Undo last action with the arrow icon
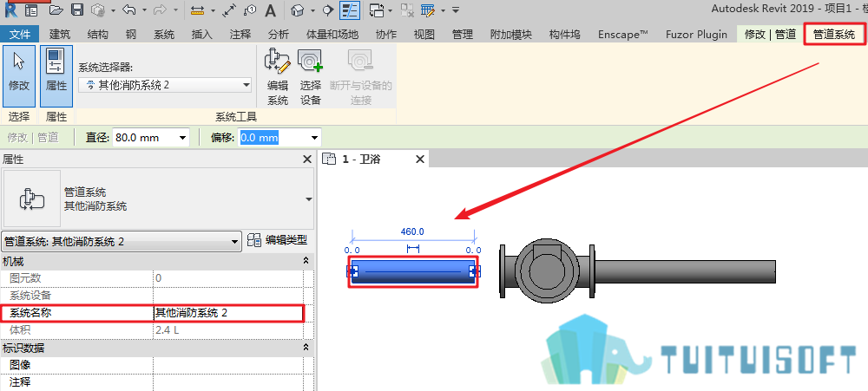868x391 pixels. pos(128,10)
